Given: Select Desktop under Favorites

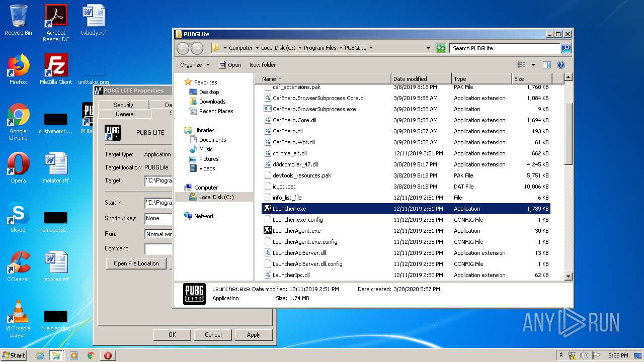Looking at the screenshot, I should pos(209,92).
